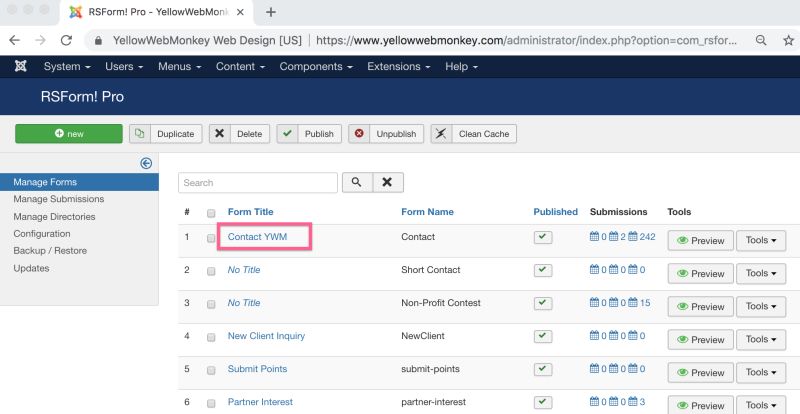This screenshot has width=800, height=414.
Task: Open the Menus dropdown menu
Action: point(180,66)
